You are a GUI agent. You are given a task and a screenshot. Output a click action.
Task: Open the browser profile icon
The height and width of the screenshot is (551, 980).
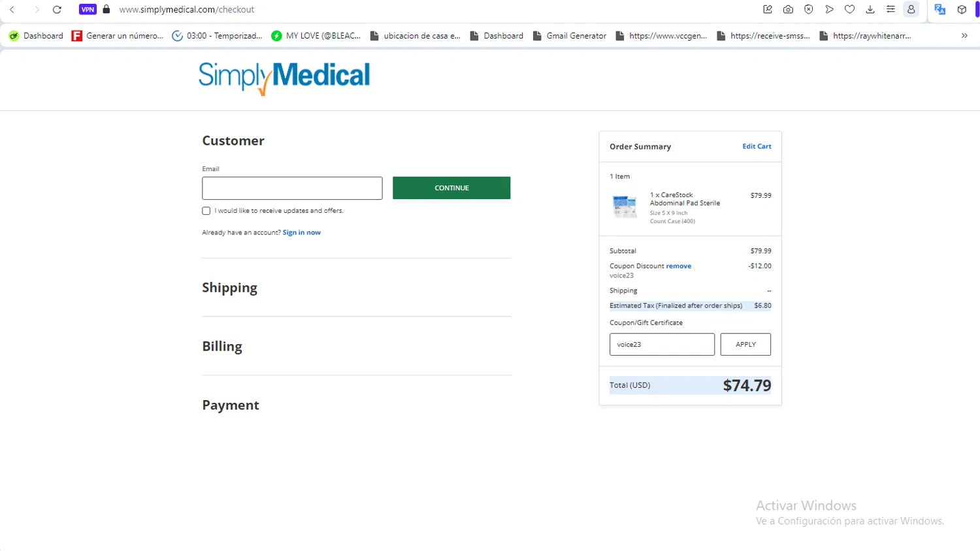(x=911, y=9)
